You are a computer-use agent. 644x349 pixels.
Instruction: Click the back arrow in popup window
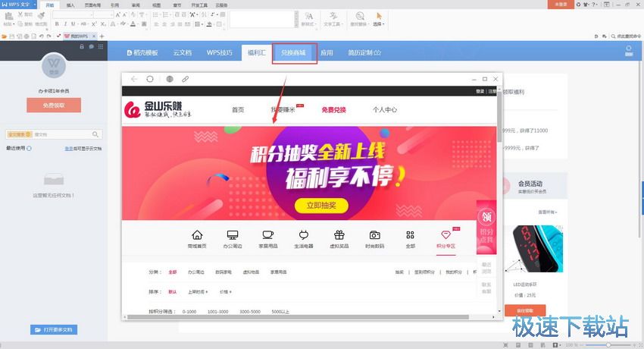click(x=134, y=79)
